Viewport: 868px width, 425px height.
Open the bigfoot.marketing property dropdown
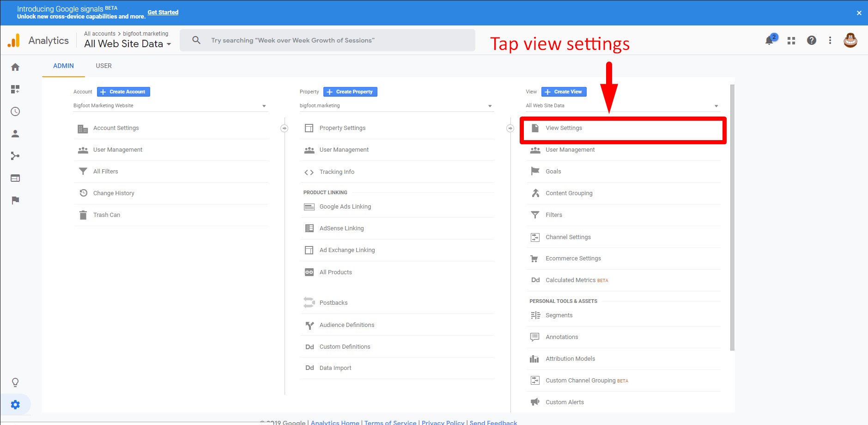coord(489,105)
